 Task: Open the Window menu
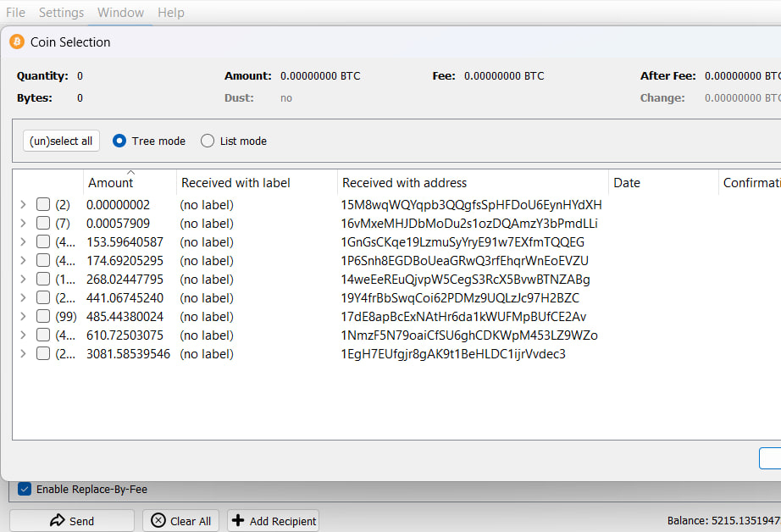(120, 13)
